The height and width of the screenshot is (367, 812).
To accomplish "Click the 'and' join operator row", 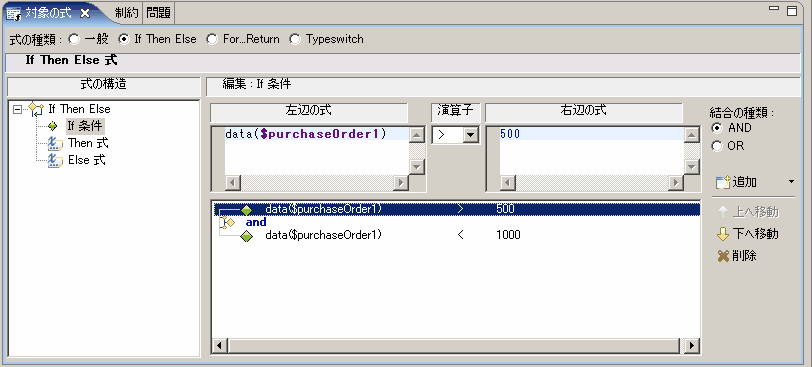I will click(x=256, y=222).
